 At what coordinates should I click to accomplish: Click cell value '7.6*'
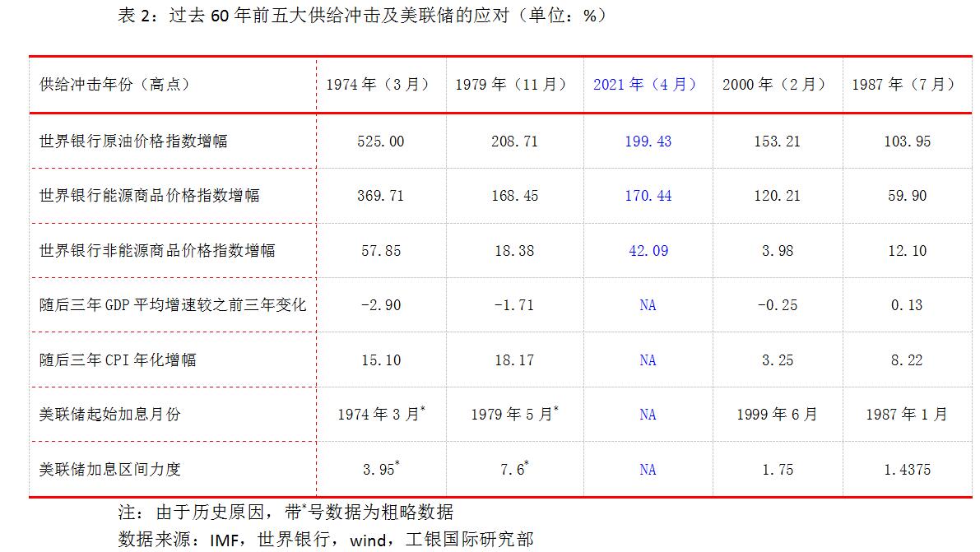coord(514,468)
